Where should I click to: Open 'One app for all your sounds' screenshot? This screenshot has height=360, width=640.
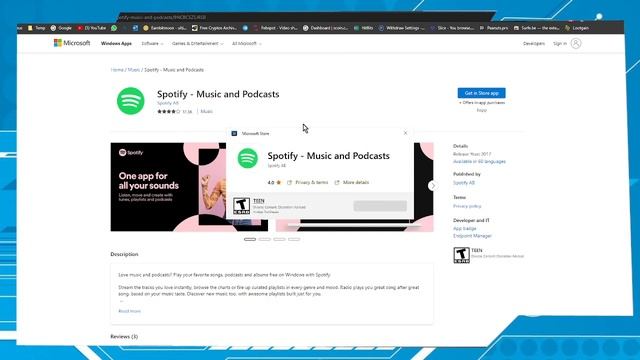168,187
